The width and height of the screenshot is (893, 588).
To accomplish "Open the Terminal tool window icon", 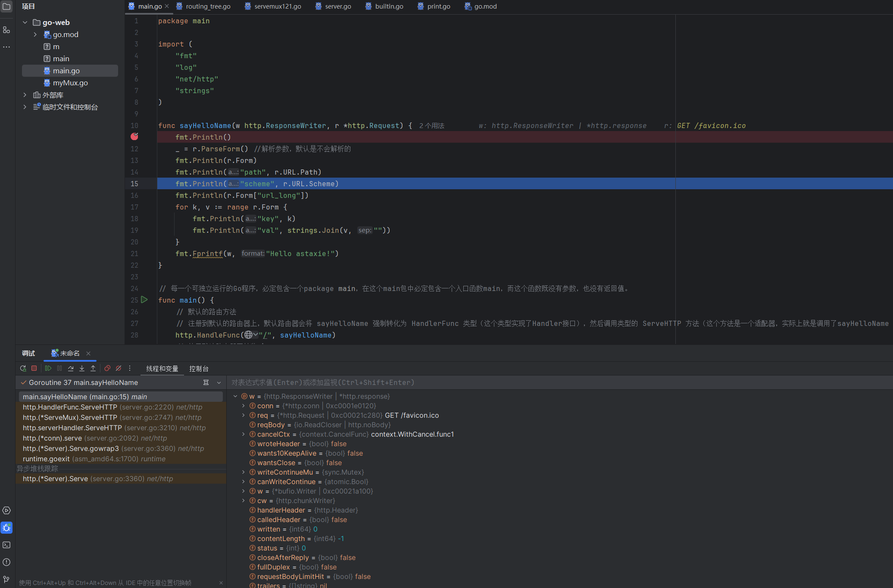I will tap(6, 545).
